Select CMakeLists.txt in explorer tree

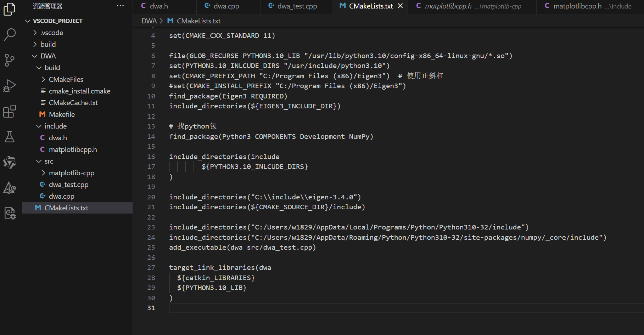[78, 208]
